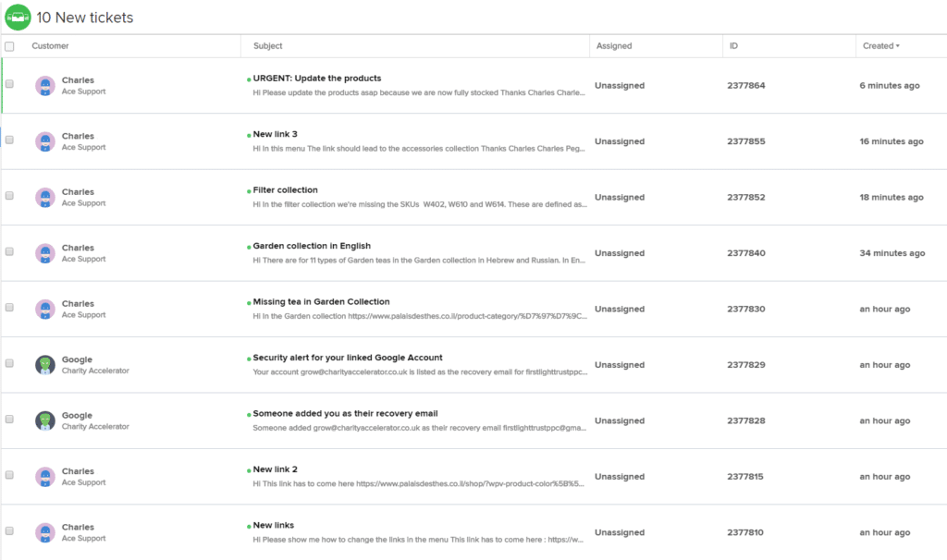Click the green status dot beside New link 3

(246, 134)
